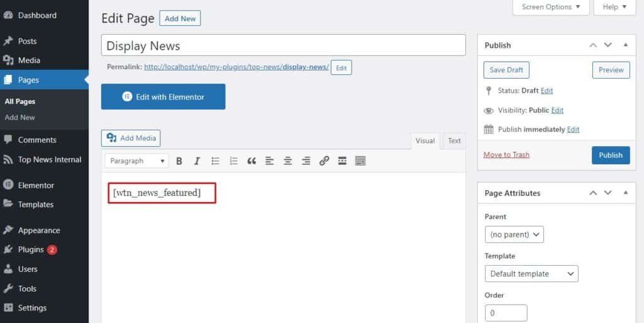Expand Screen Options panel
The height and width of the screenshot is (323, 644).
(x=551, y=7)
